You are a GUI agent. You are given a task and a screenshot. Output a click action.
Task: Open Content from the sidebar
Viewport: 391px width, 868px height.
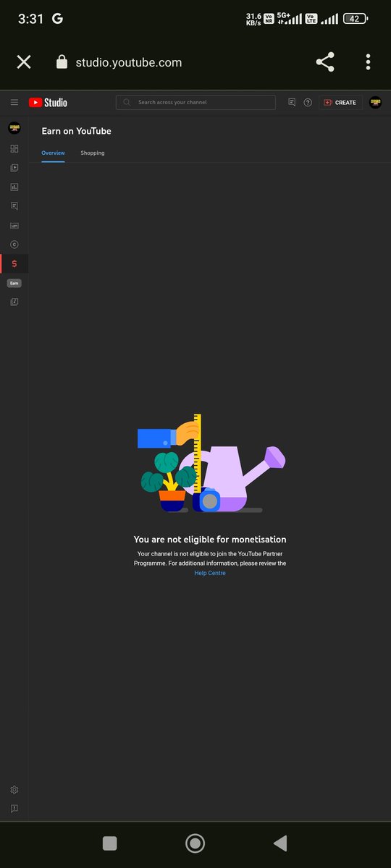tap(14, 168)
